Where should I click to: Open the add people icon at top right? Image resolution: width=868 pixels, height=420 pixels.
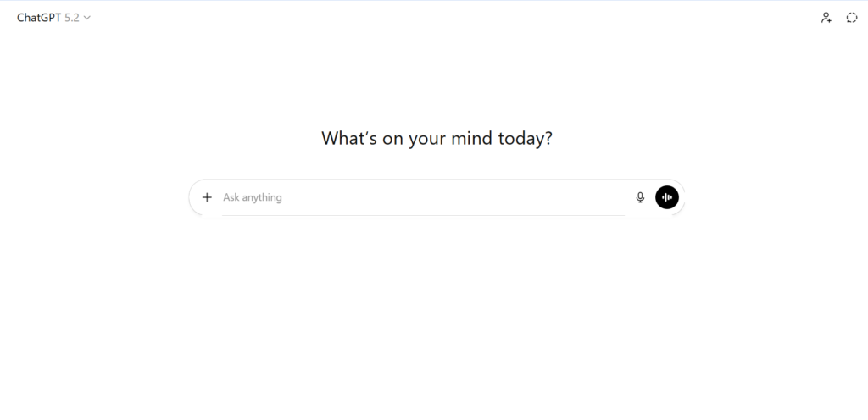tap(826, 18)
